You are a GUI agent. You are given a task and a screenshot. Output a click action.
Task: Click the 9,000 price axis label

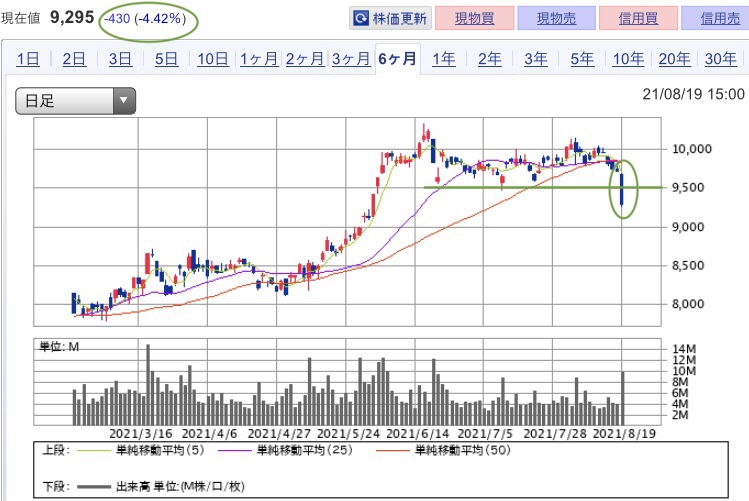pyautogui.click(x=688, y=227)
